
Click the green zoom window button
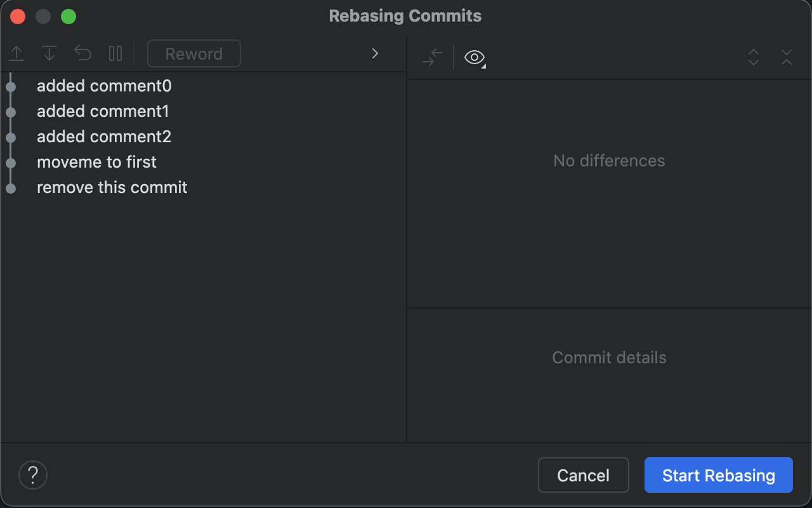click(x=69, y=17)
